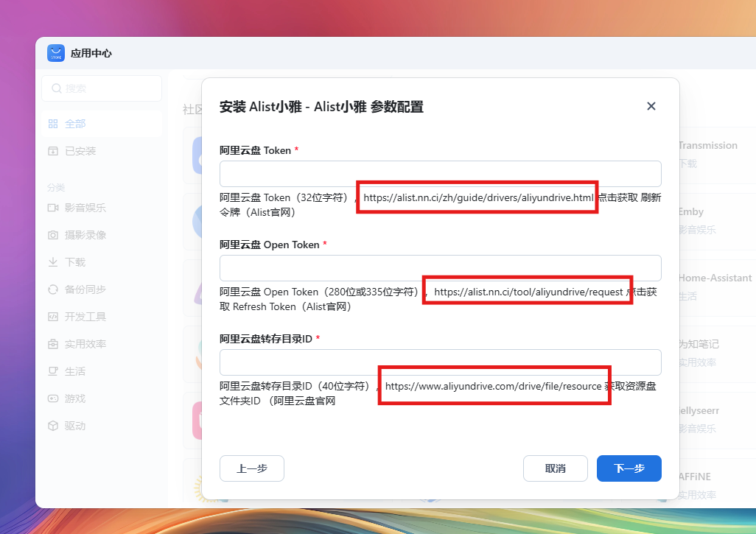Click the 为知笔记 app entry
This screenshot has height=534, width=756.
tap(699, 344)
